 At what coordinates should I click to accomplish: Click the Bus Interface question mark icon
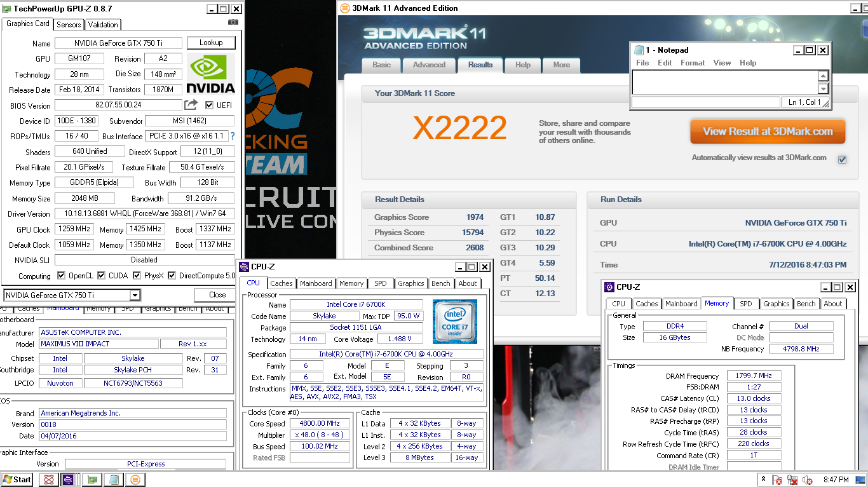pyautogui.click(x=233, y=136)
